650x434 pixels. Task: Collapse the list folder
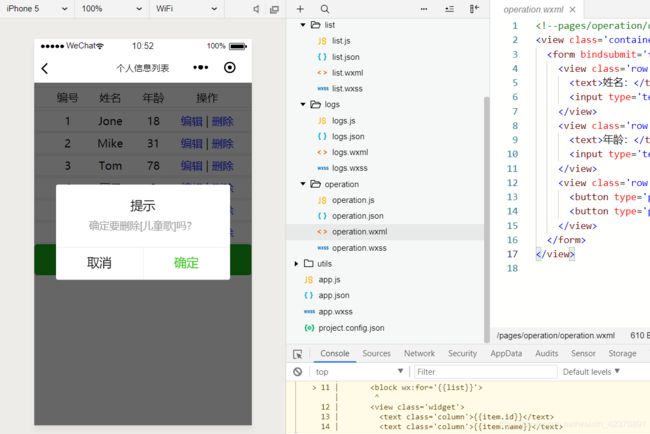303,25
